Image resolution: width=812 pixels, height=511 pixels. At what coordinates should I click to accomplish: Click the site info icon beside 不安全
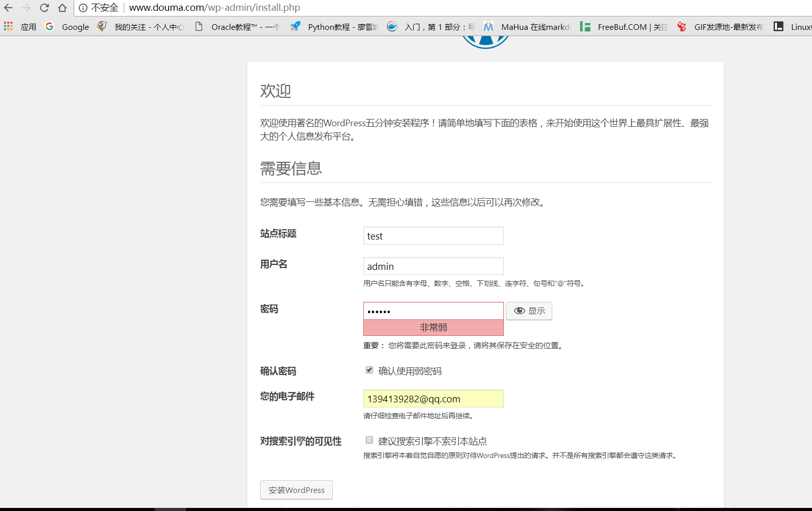(83, 8)
